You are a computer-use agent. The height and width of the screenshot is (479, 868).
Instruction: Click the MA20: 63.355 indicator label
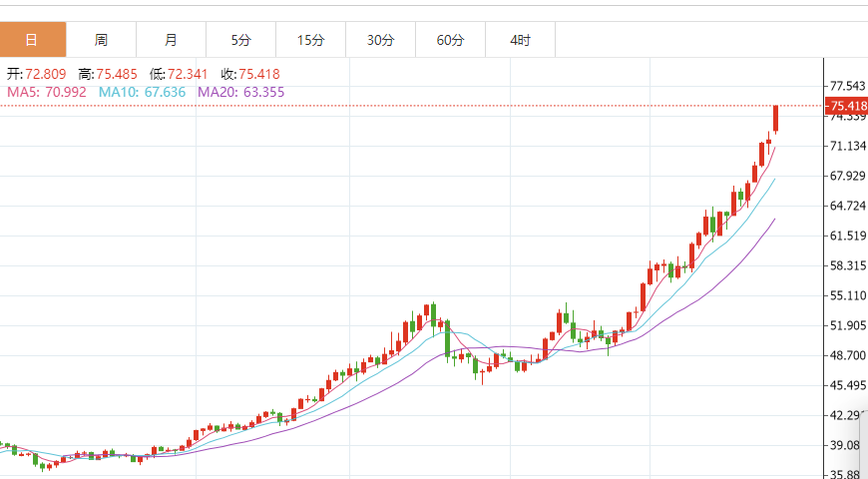241,92
